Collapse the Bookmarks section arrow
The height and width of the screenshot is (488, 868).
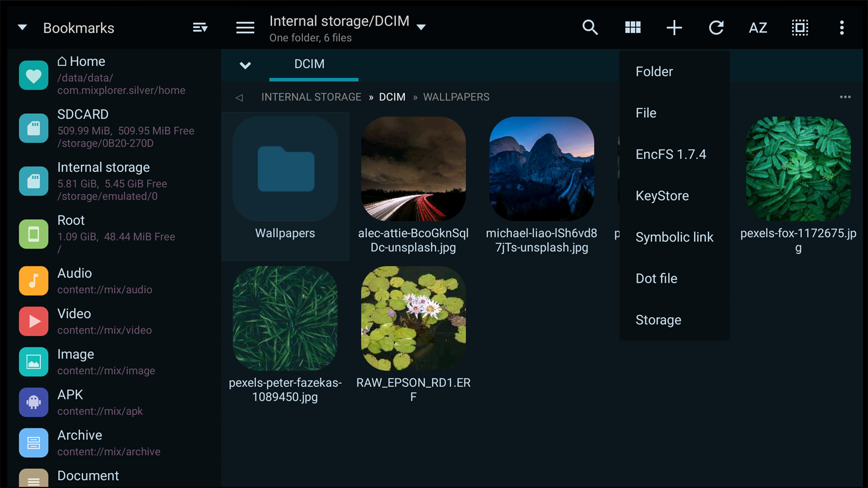click(x=22, y=28)
